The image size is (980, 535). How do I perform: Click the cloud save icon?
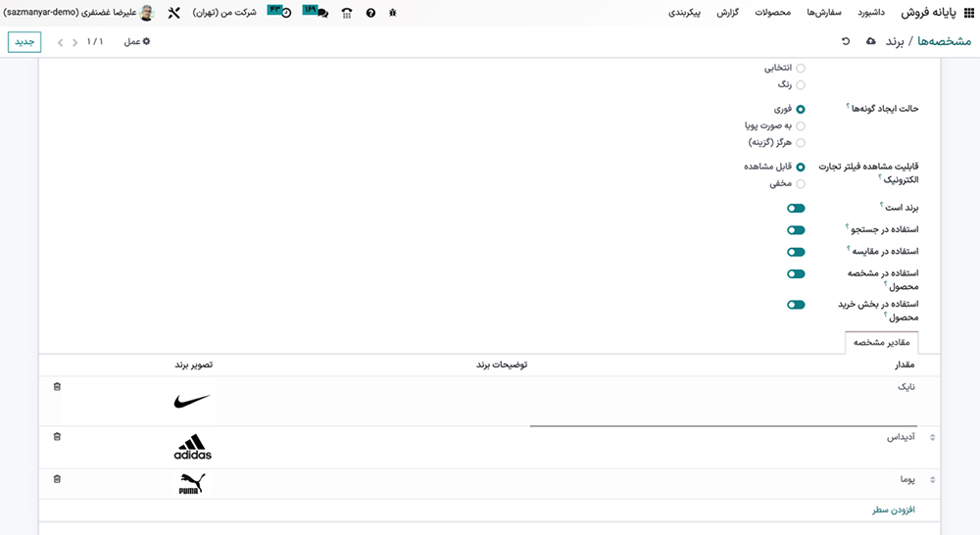pyautogui.click(x=870, y=41)
